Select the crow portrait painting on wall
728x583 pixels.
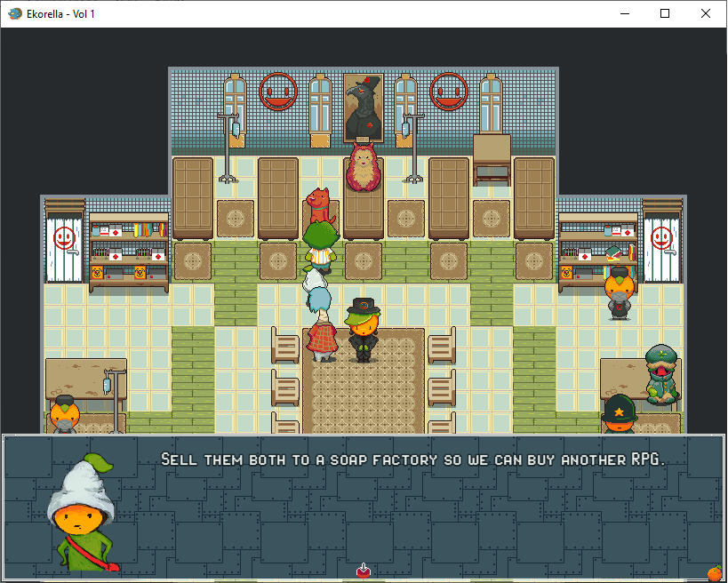(364, 108)
